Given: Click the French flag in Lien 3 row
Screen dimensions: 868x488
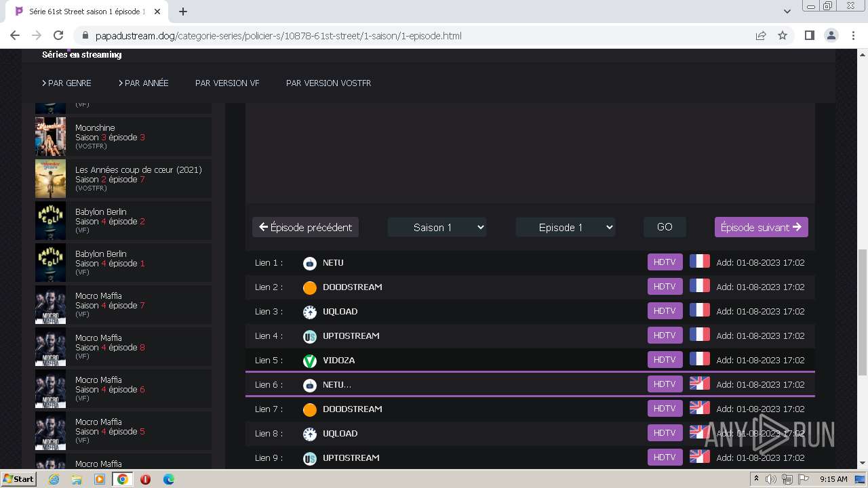Looking at the screenshot, I should [699, 310].
